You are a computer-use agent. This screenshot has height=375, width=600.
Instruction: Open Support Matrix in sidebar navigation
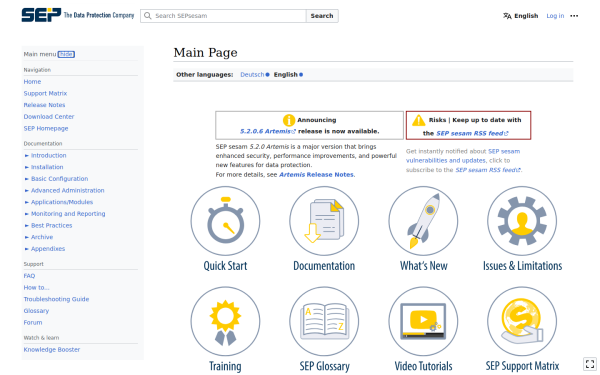point(45,93)
